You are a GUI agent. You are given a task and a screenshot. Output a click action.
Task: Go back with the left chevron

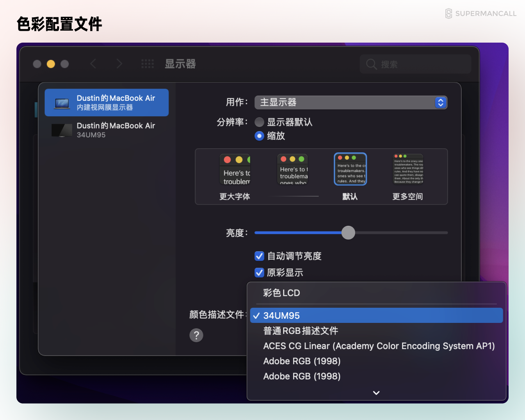(x=93, y=64)
